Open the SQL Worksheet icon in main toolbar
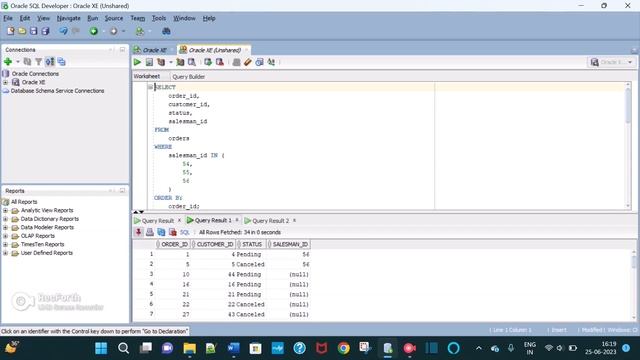The image size is (640, 360). pos(140,31)
